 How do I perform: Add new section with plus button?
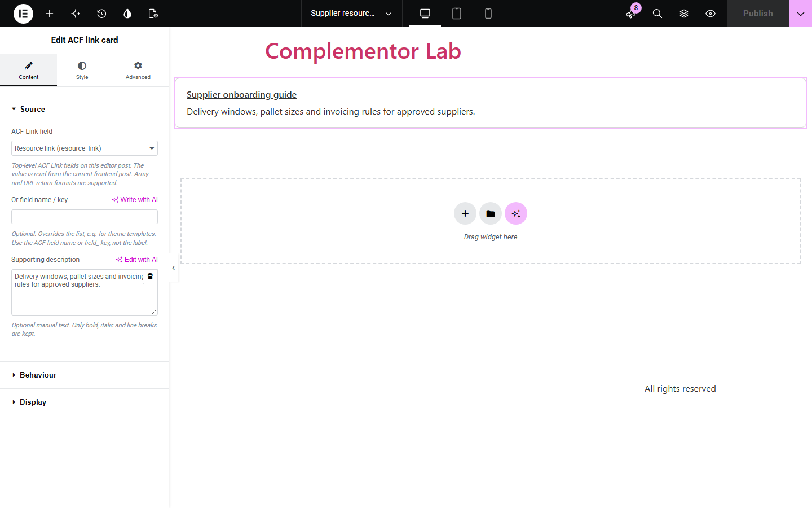(x=465, y=213)
